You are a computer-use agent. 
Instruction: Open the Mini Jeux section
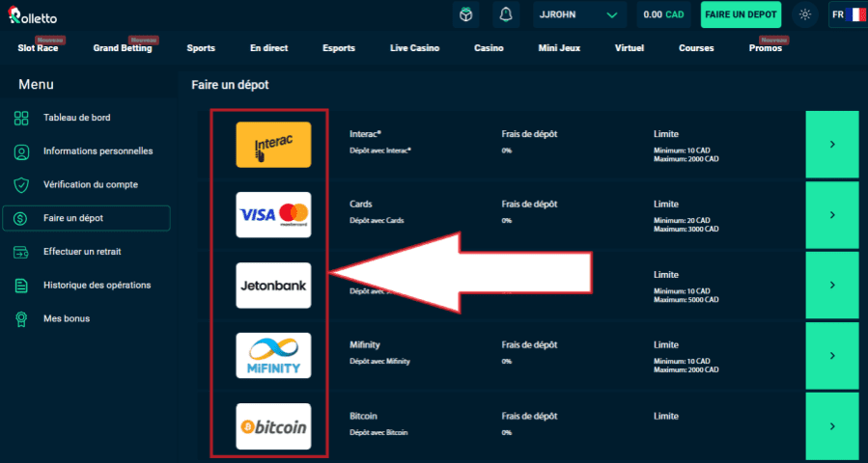(559, 48)
